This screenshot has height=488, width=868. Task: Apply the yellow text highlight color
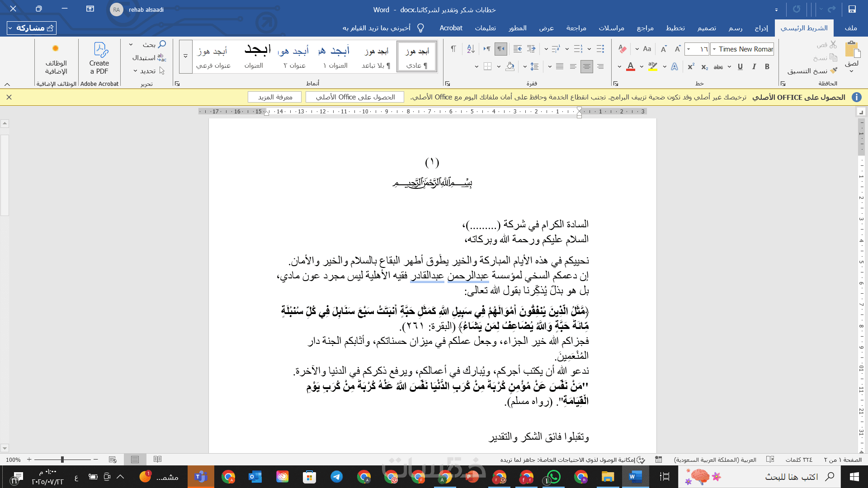(652, 67)
